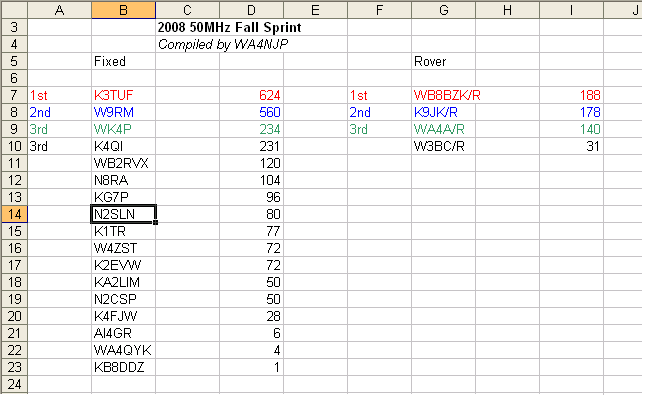Select row 14 header
645x396 pixels.
(x=14, y=214)
